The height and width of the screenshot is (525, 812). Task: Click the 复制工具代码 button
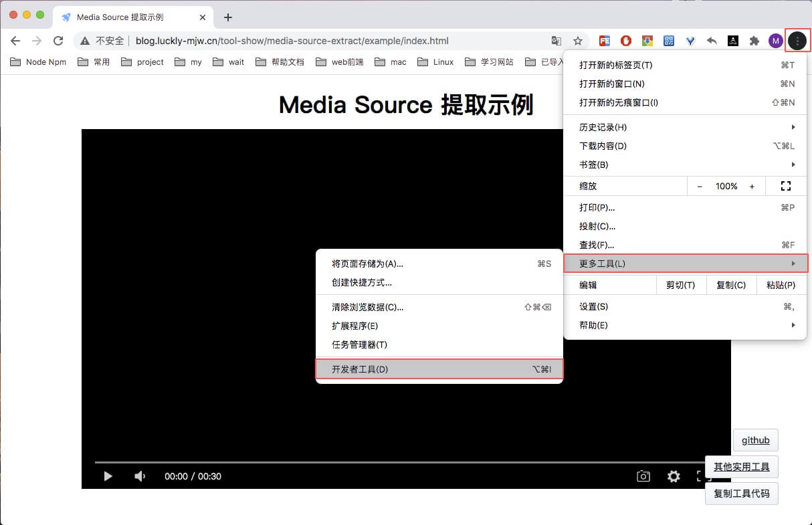pyautogui.click(x=742, y=494)
